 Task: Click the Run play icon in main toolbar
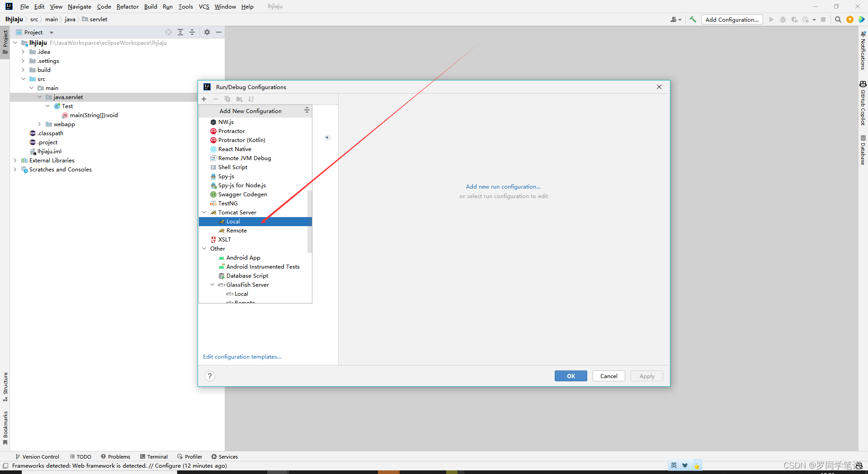(771, 19)
